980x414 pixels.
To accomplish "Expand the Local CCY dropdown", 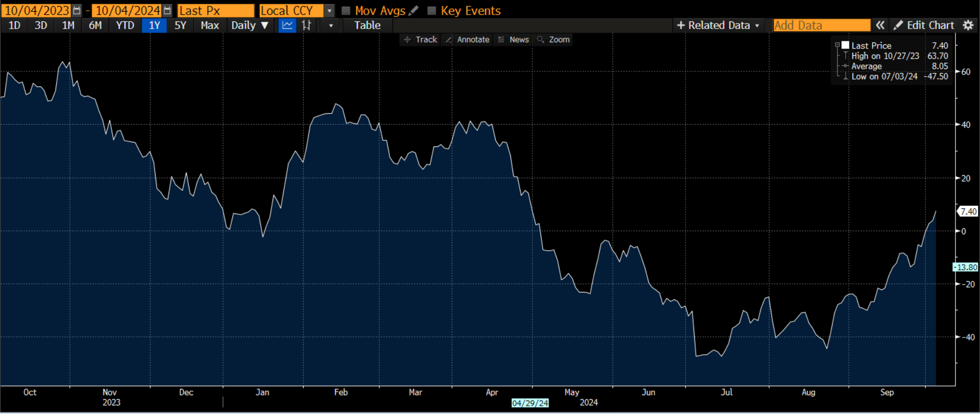I will [330, 11].
